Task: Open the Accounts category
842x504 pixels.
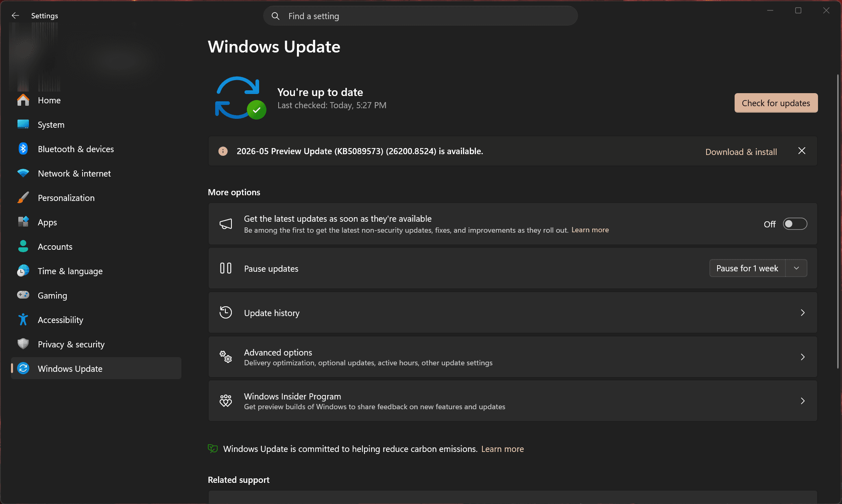Action: tap(96, 247)
